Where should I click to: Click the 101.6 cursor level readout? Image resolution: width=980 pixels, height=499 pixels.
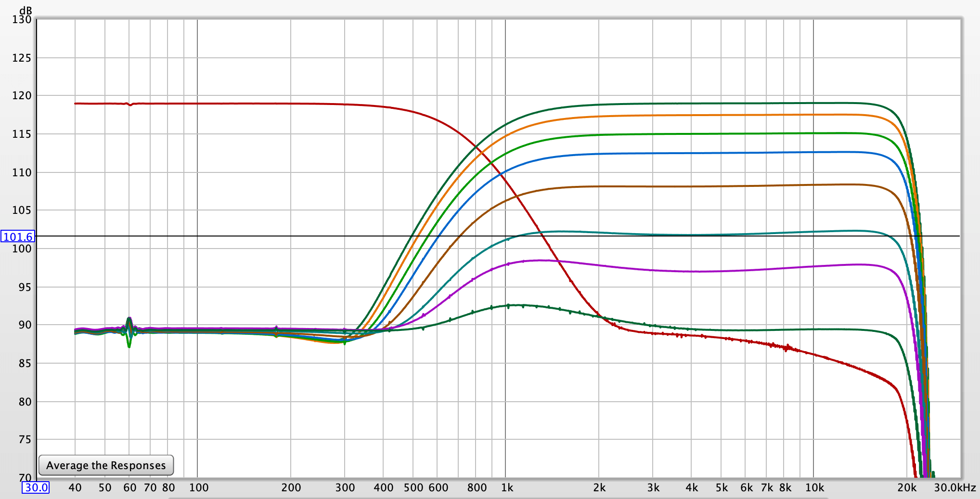click(x=18, y=236)
